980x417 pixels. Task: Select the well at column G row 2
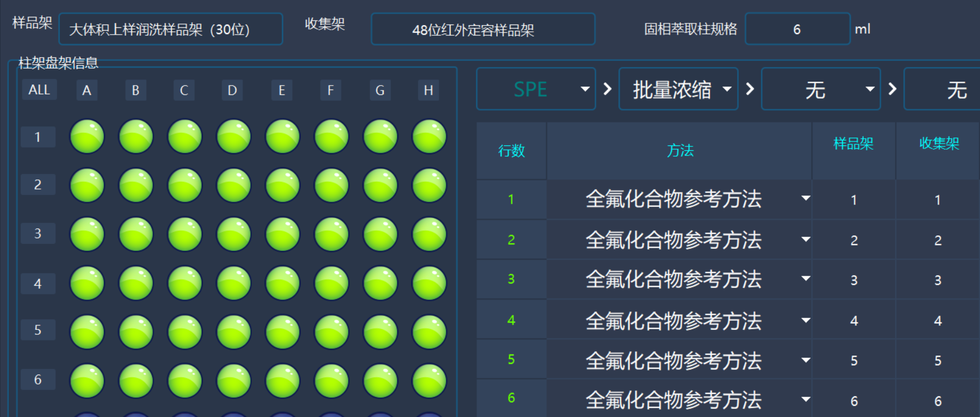[x=380, y=185]
